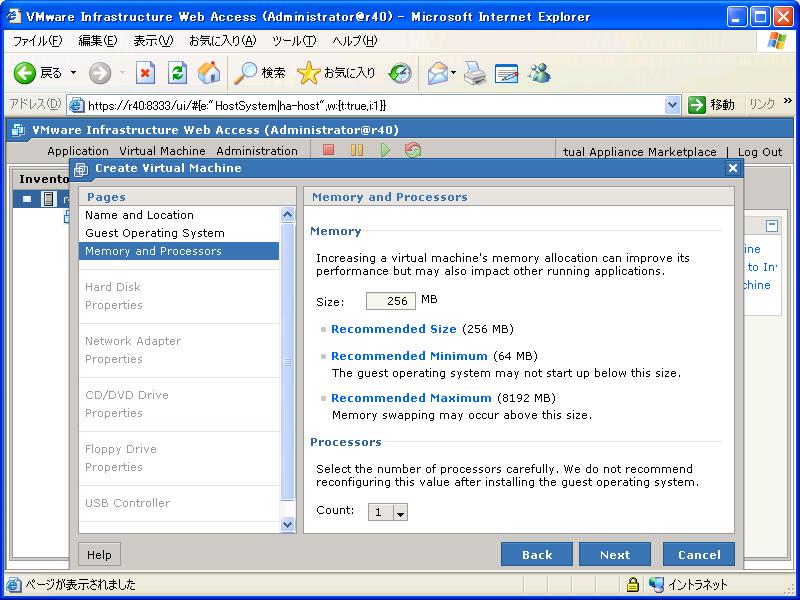Select Name and Location page
This screenshot has width=800, height=600.
[179, 215]
